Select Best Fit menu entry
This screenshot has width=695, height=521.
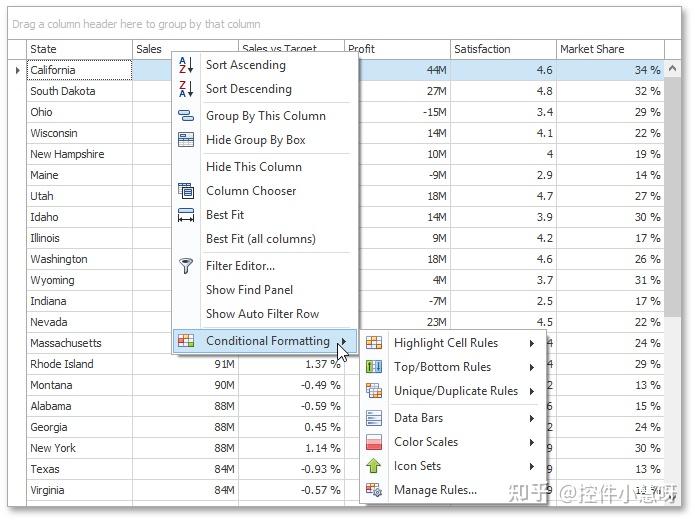click(x=265, y=215)
